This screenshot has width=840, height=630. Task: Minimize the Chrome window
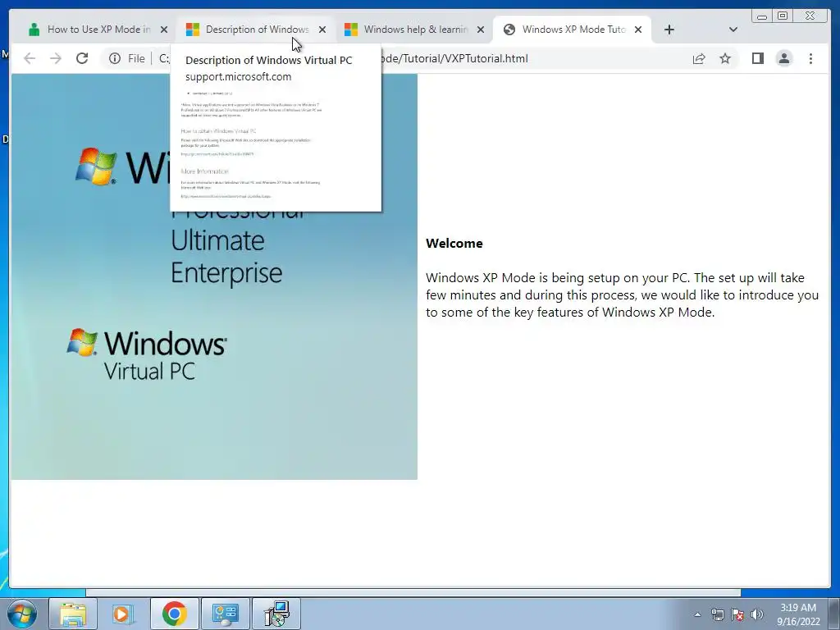point(762,16)
